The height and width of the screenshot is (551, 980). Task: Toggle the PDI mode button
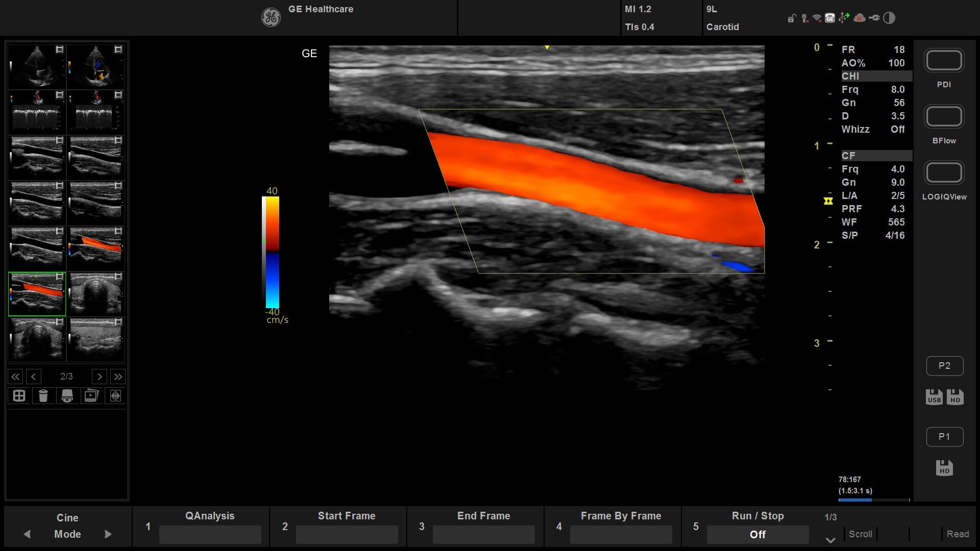click(944, 61)
